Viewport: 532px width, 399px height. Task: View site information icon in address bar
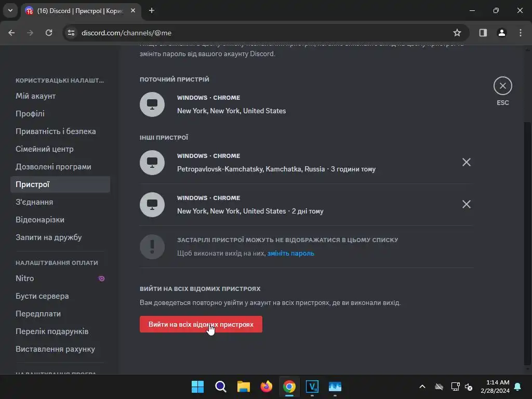71,33
